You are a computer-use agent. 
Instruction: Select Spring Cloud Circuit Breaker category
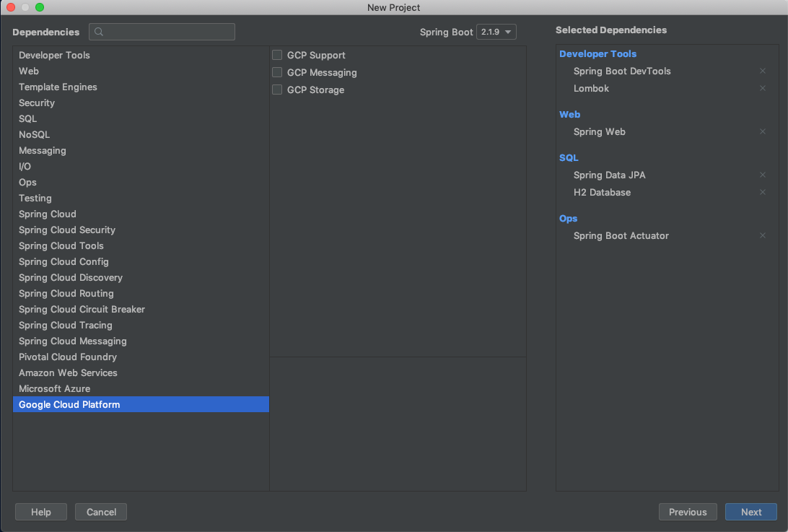[x=141, y=309]
